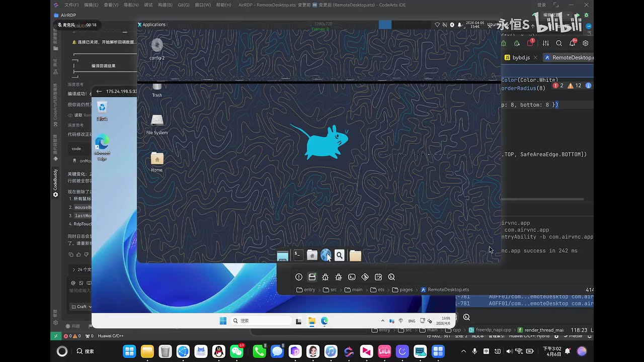Click the thumbs-up icon in CodeBuddy chat
Screen dimensions: 644x362
tap(79, 255)
